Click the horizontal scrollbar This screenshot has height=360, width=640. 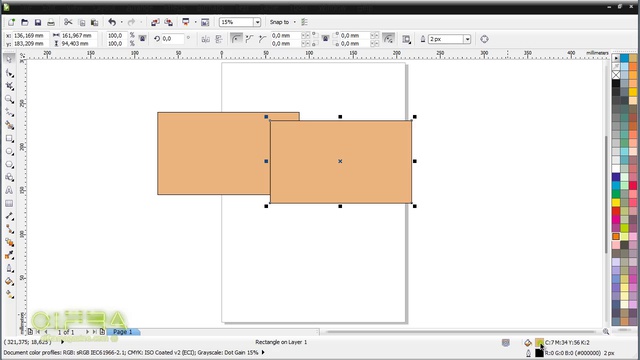460,332
